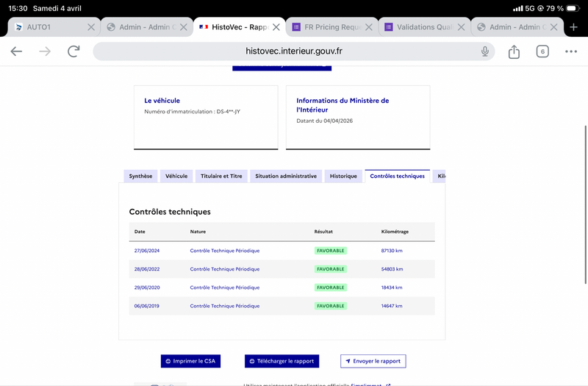Tap the microphone icon in address bar

tap(485, 51)
